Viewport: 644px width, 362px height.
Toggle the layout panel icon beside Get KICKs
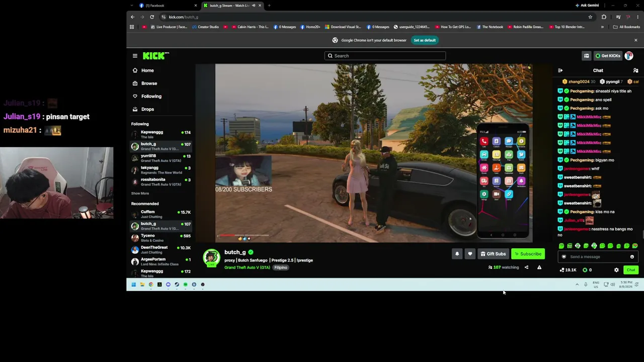[586, 56]
